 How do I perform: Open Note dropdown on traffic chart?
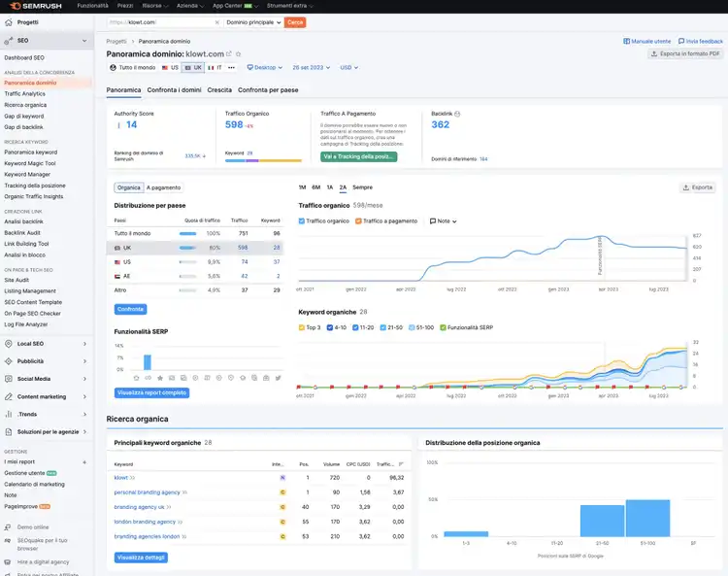(443, 221)
